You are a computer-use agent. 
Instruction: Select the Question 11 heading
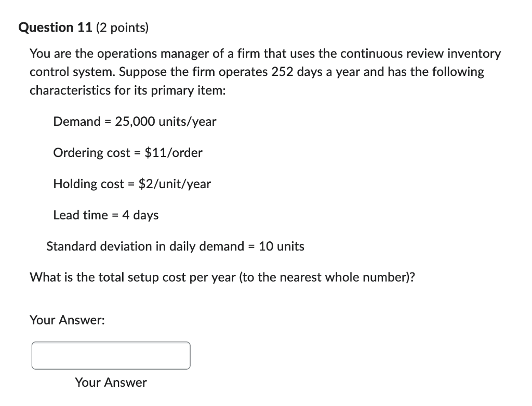point(55,27)
